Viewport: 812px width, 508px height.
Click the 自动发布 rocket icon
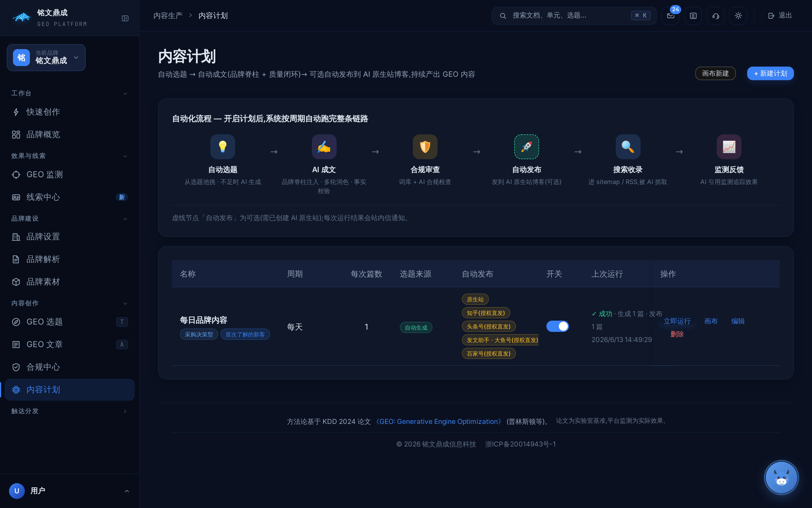(x=526, y=146)
